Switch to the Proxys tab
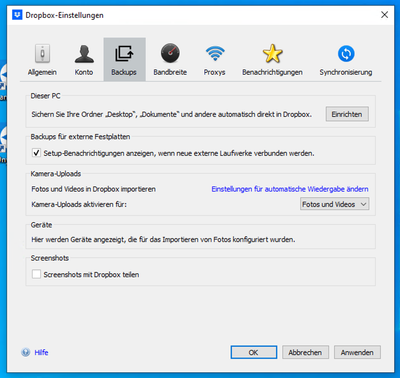 [215, 59]
